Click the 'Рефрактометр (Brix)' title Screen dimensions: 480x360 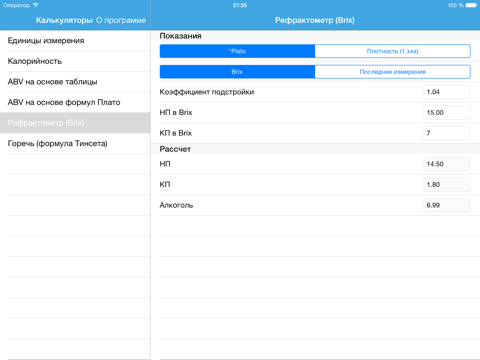point(315,20)
